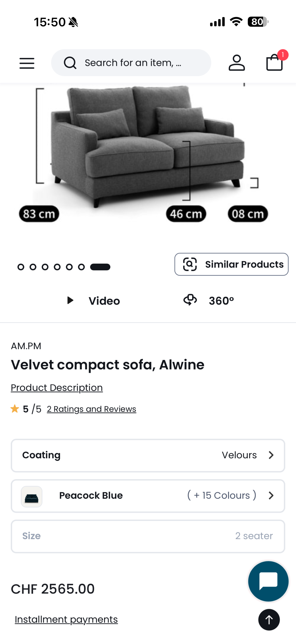Tap the search magnifier icon
The image size is (296, 644).
pyautogui.click(x=70, y=63)
